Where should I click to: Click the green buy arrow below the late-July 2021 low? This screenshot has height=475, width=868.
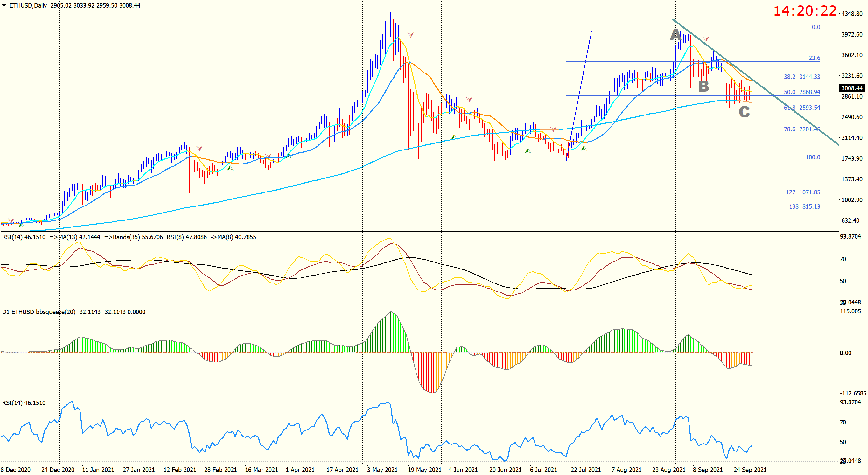584,148
